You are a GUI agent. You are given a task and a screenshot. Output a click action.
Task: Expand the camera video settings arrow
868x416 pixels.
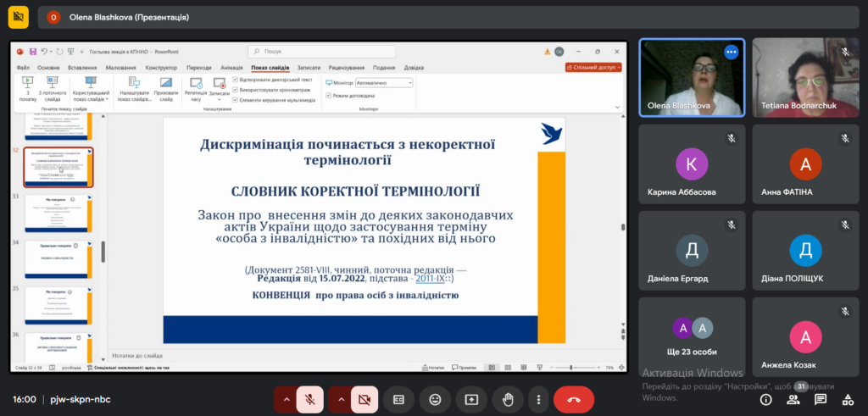click(340, 399)
